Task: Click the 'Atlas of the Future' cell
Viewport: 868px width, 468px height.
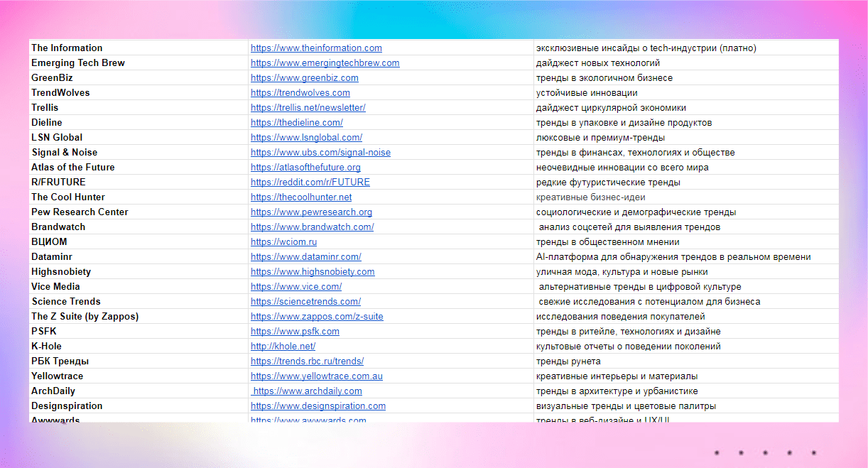Action: [x=139, y=168]
